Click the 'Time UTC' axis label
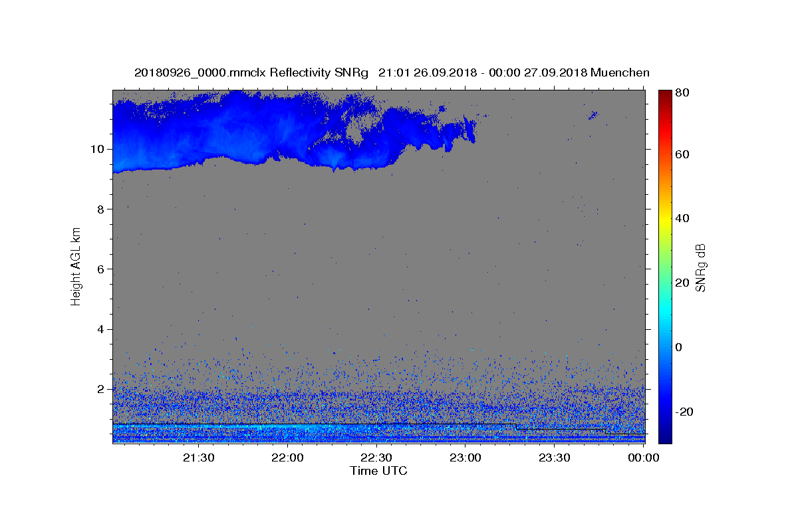 coord(378,471)
